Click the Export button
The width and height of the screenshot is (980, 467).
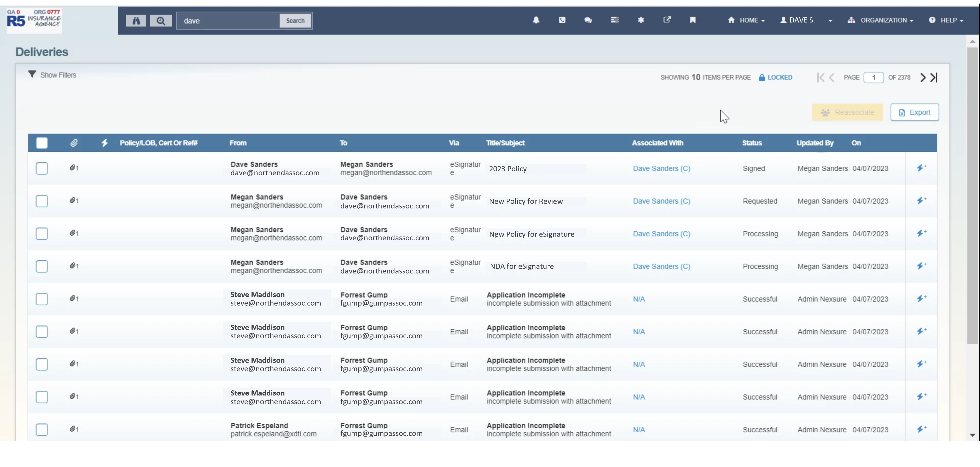click(x=915, y=112)
